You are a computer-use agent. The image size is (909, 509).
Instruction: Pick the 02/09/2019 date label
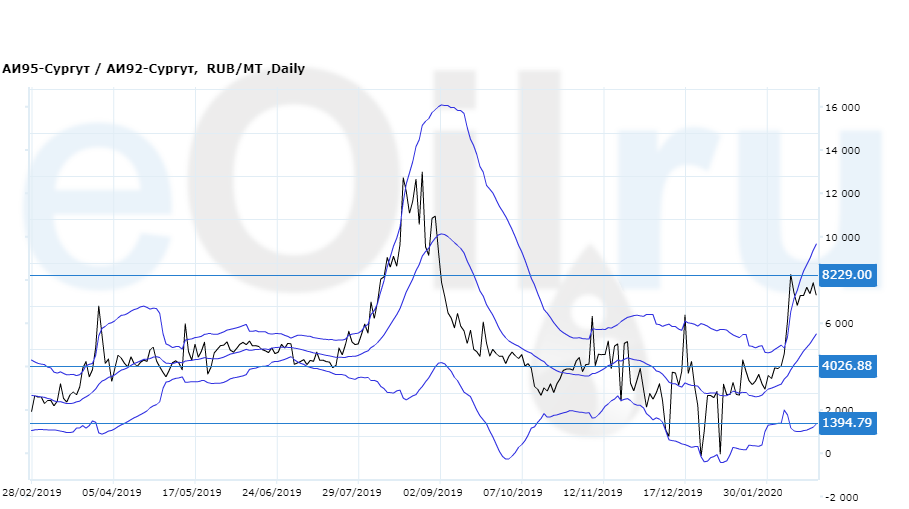pos(432,492)
